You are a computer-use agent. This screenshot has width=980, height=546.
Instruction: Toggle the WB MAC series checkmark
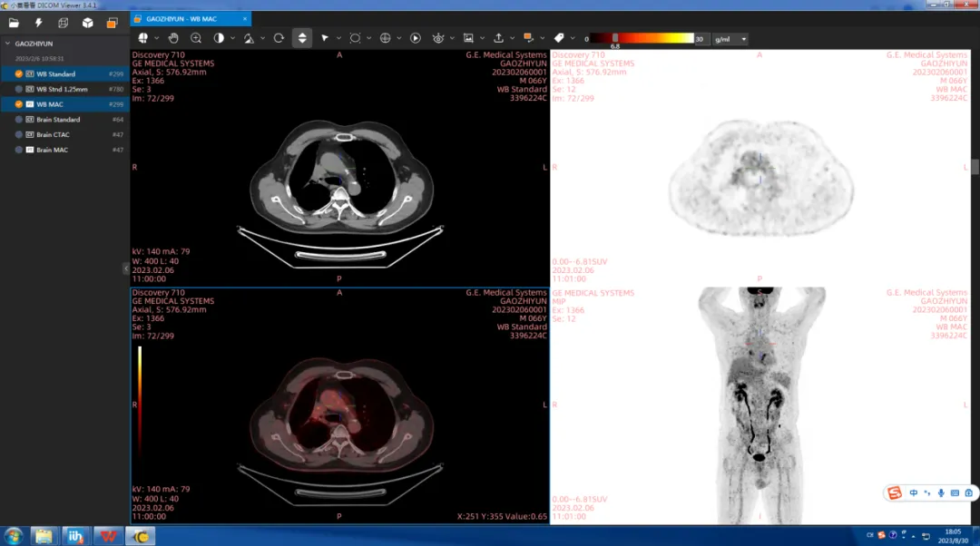pos(19,104)
